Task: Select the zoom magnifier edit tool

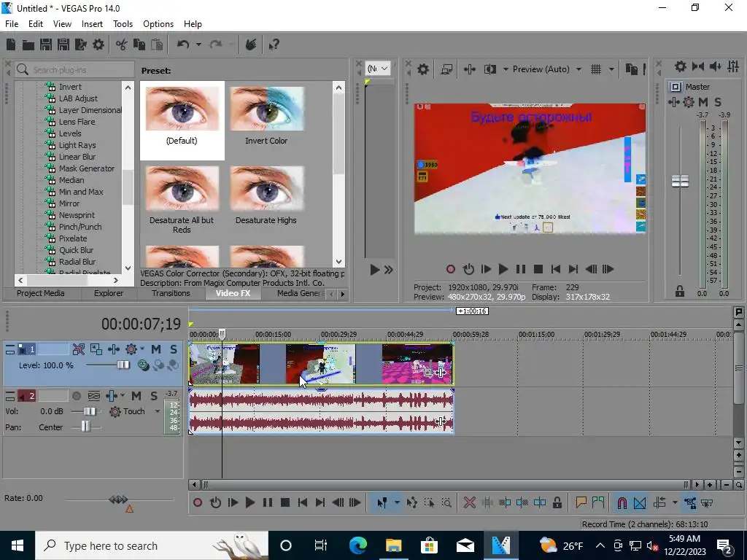Action: (x=446, y=502)
